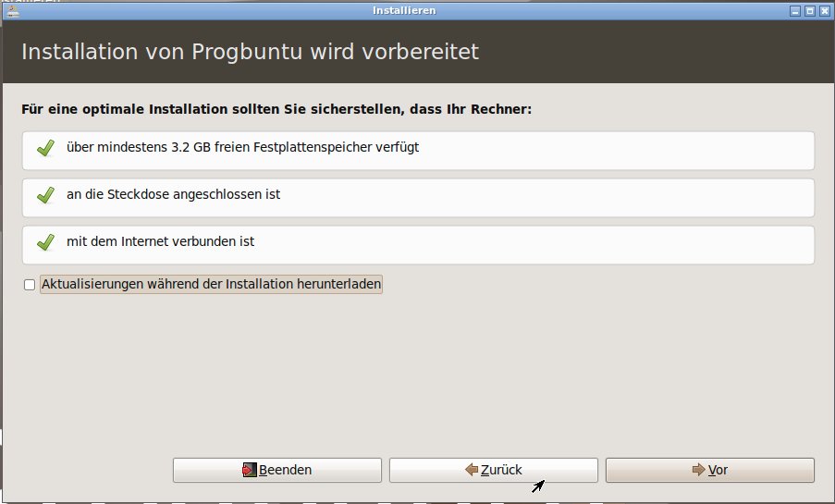The height and width of the screenshot is (504, 835).
Task: Click the 'Installation von Progbuntu wird vorbereitet' heading
Action: tap(250, 52)
